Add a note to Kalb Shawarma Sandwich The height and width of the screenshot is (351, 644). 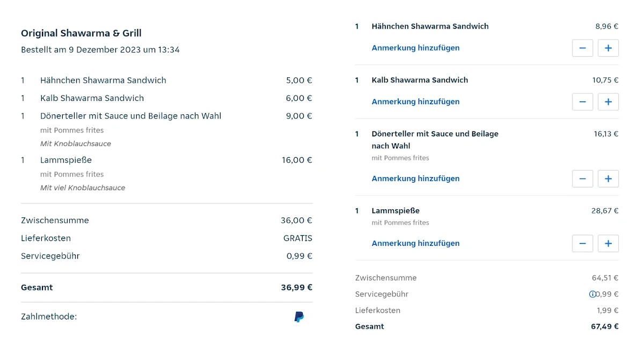tap(415, 101)
